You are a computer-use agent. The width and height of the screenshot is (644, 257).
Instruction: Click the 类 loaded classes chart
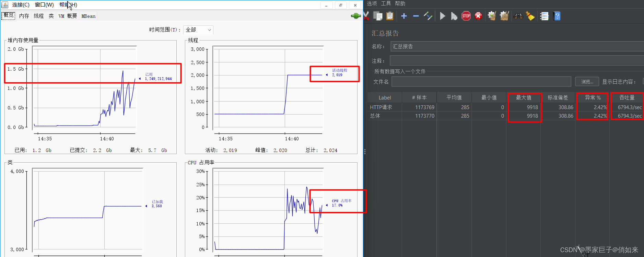click(87, 210)
